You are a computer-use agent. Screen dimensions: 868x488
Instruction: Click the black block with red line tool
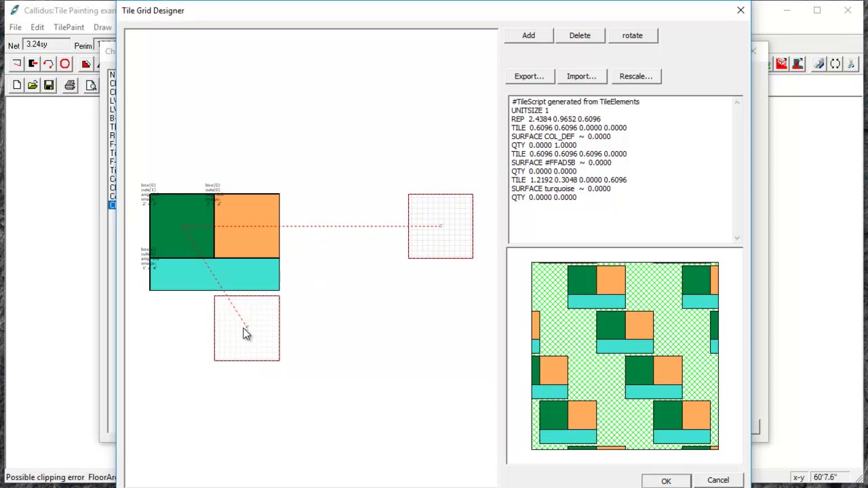(33, 64)
